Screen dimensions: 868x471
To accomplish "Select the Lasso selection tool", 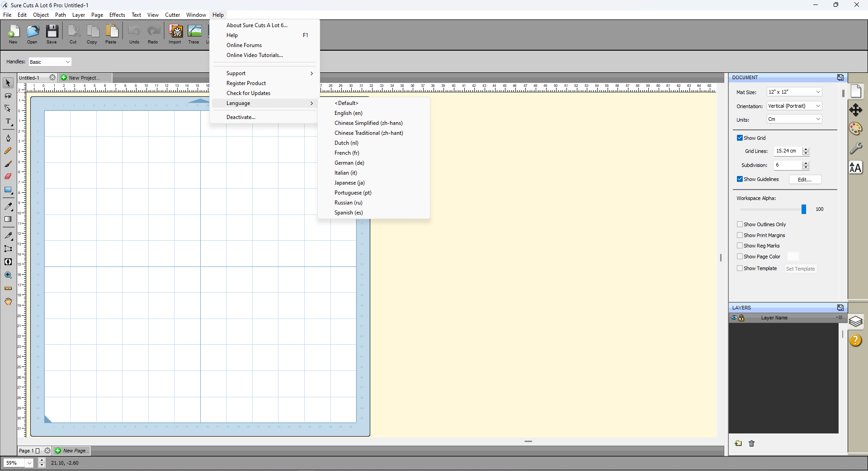I will pyautogui.click(x=8, y=96).
